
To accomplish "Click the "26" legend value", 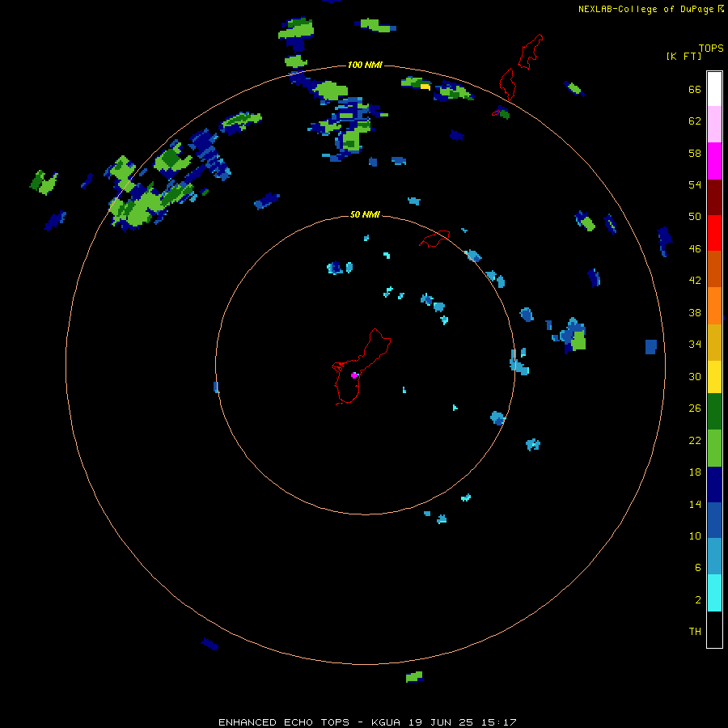I will coord(695,408).
